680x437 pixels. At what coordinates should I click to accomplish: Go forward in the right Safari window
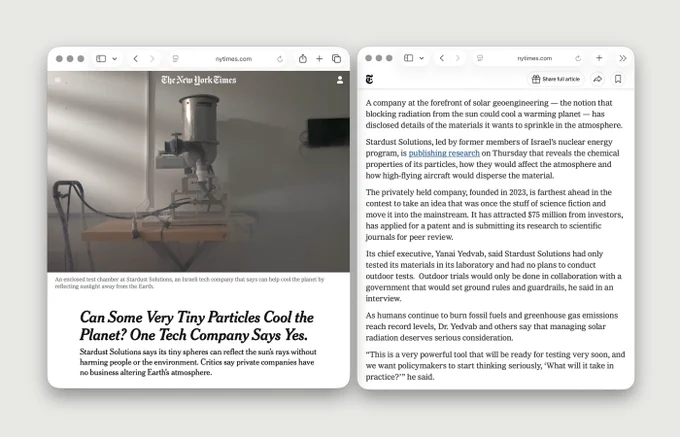[x=458, y=58]
